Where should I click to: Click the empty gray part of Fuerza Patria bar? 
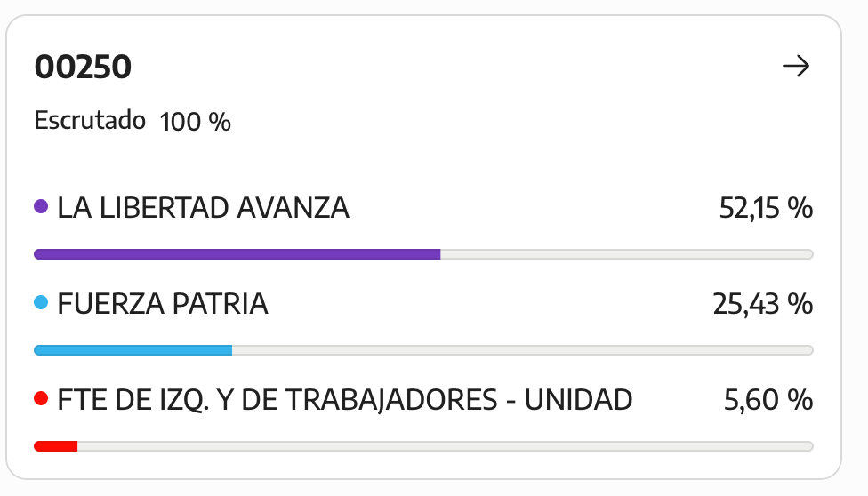[523, 350]
